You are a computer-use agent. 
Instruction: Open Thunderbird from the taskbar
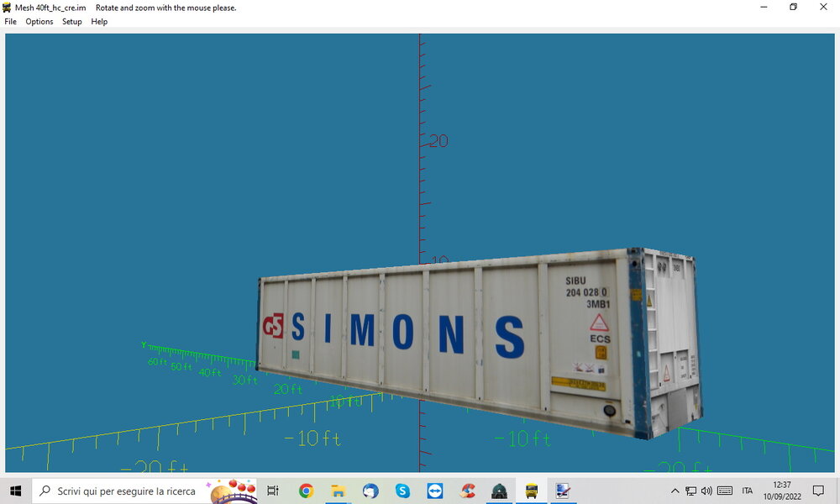[370, 491]
